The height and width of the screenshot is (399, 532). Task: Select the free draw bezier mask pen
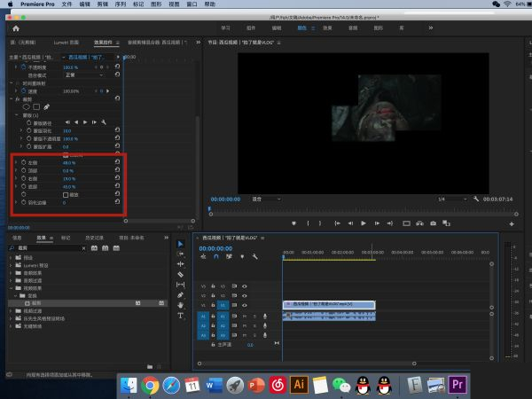click(46, 107)
